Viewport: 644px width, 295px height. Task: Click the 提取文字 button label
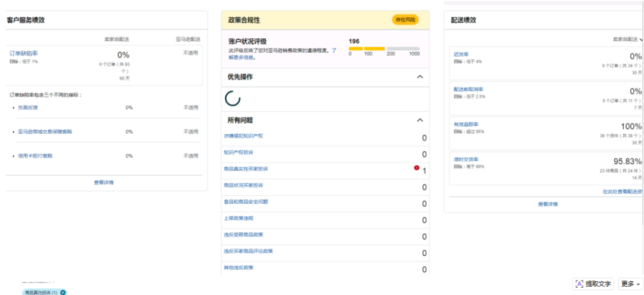[x=599, y=284]
